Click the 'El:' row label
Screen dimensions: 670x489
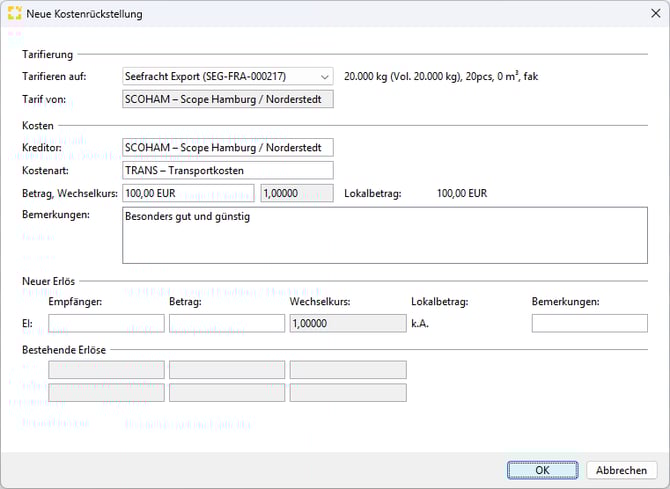click(27, 324)
